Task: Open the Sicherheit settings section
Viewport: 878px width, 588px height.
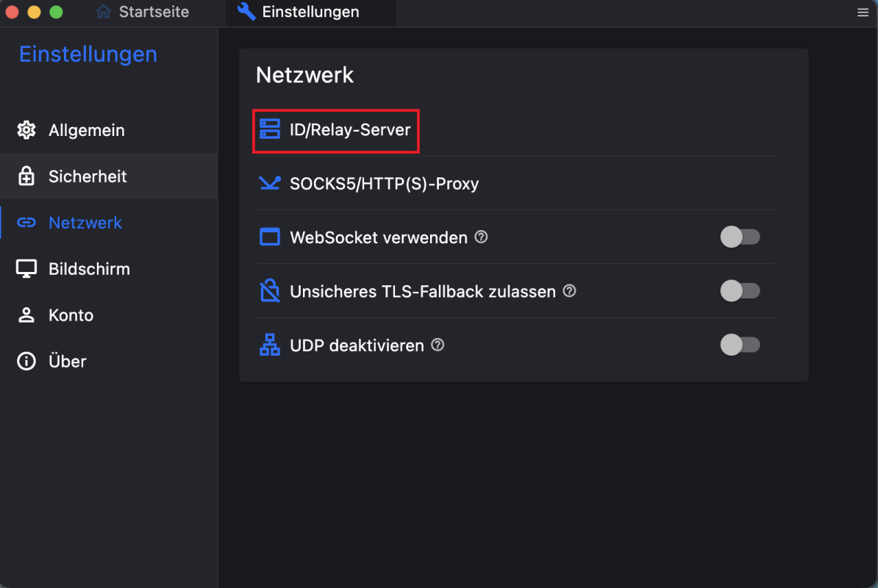Action: [x=109, y=176]
